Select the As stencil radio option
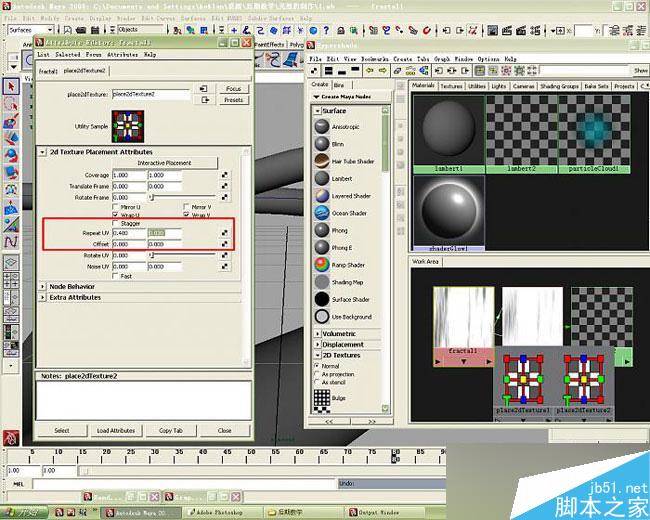 317,382
